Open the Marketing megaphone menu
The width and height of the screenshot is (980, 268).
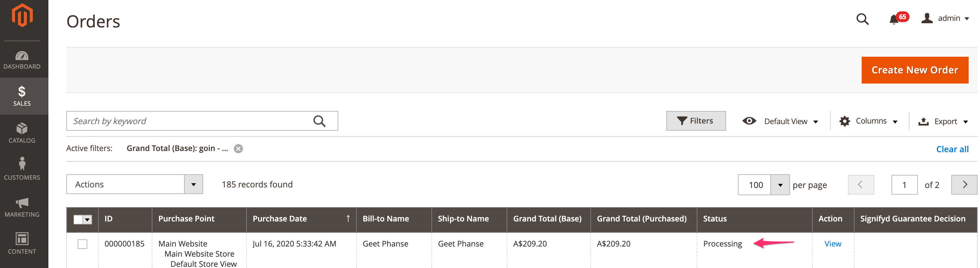[22, 207]
